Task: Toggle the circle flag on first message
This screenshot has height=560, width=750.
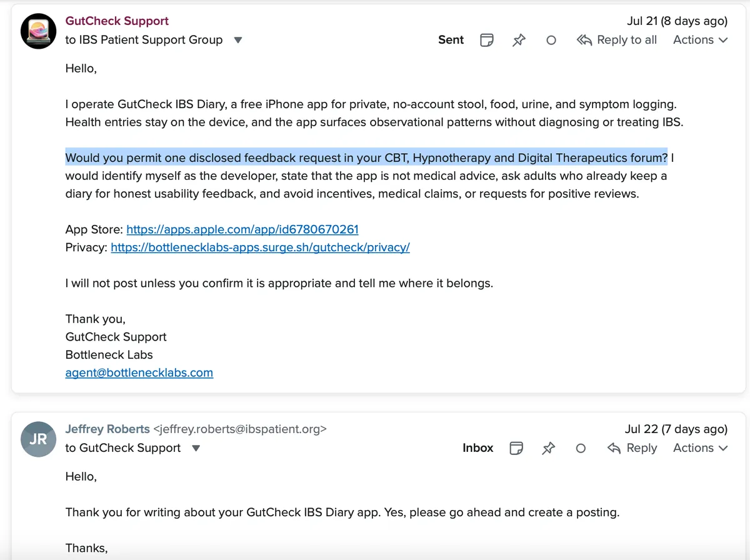Action: point(551,40)
